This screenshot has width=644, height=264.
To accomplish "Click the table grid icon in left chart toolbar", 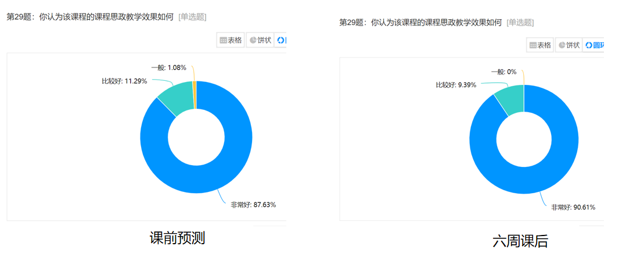I will (x=223, y=41).
